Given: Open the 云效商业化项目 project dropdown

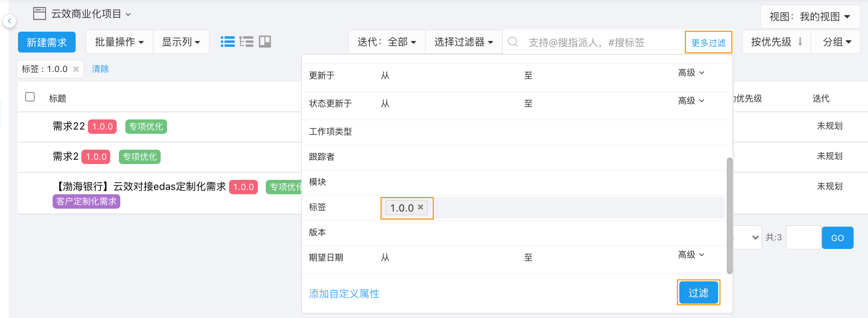Looking at the screenshot, I should coord(91,14).
